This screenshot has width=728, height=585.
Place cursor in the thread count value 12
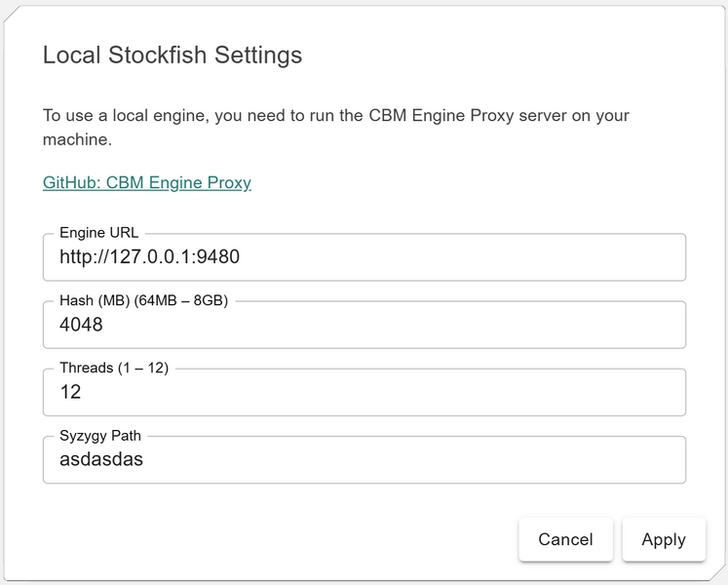coord(70,393)
